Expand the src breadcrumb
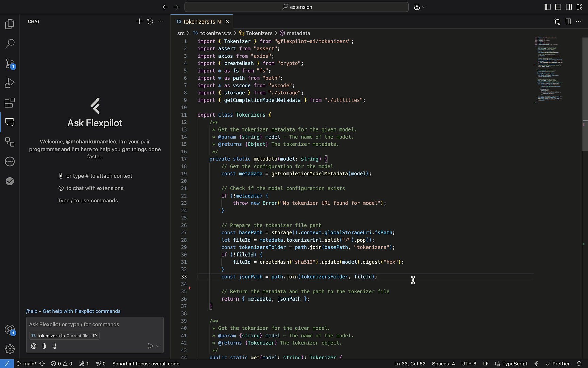The height and width of the screenshot is (368, 588). (181, 33)
